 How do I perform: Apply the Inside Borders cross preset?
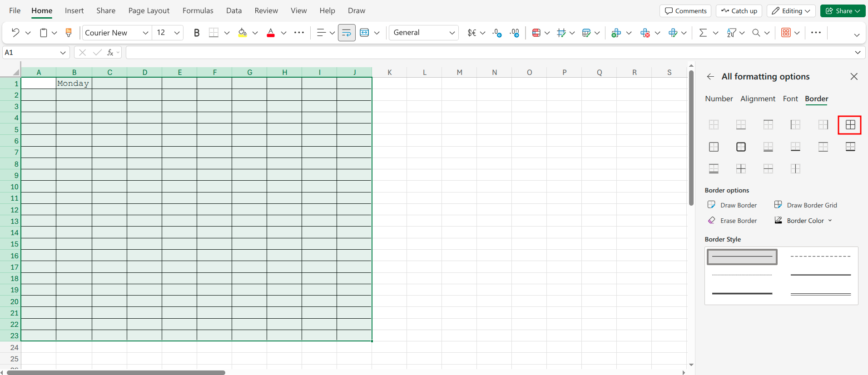tap(741, 169)
